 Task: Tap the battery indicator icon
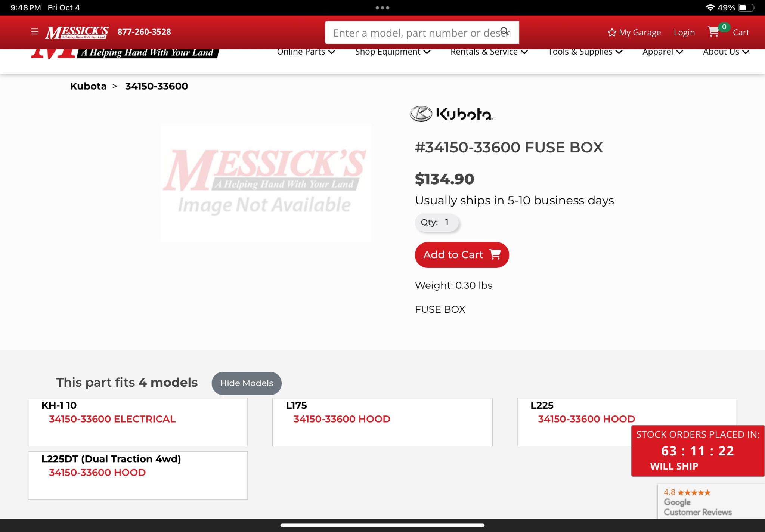[746, 8]
